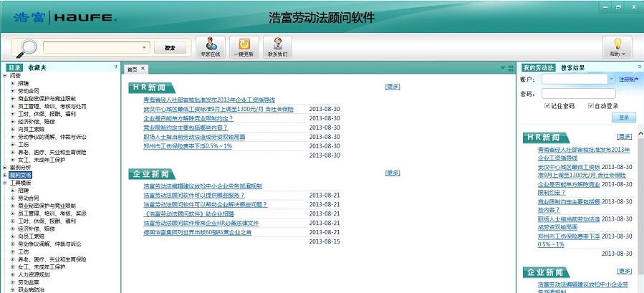644x293 pixels.
Task: Click the 搜索 button
Action: click(170, 48)
